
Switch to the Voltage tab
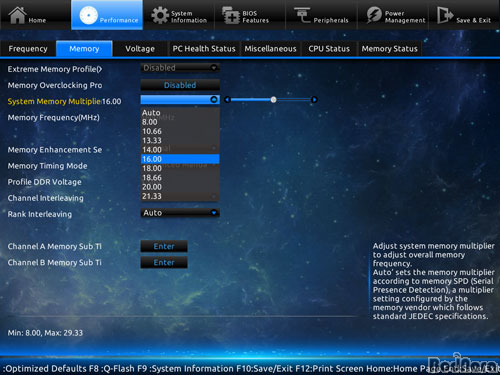point(140,49)
